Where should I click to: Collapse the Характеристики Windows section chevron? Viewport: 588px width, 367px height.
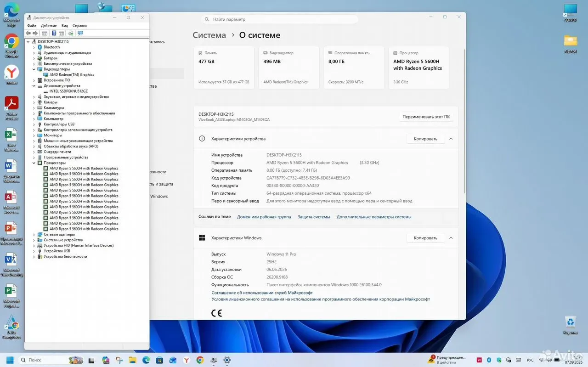coord(451,238)
